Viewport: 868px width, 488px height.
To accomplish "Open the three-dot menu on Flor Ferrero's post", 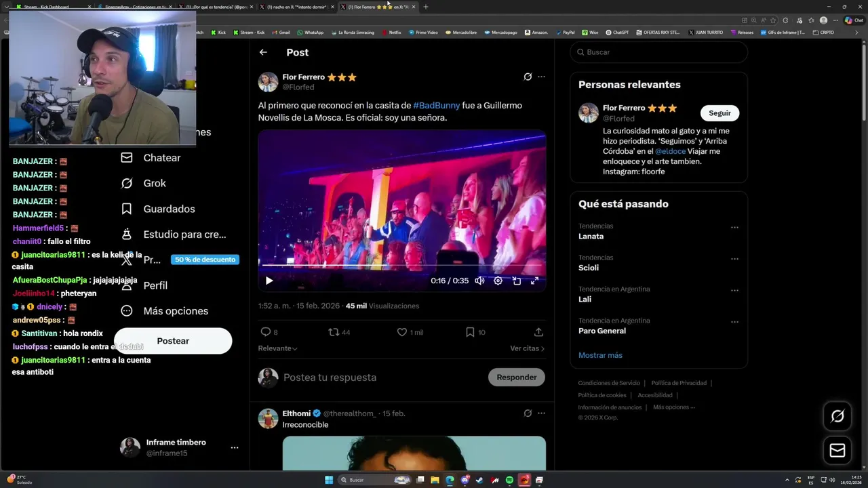I will tap(541, 77).
